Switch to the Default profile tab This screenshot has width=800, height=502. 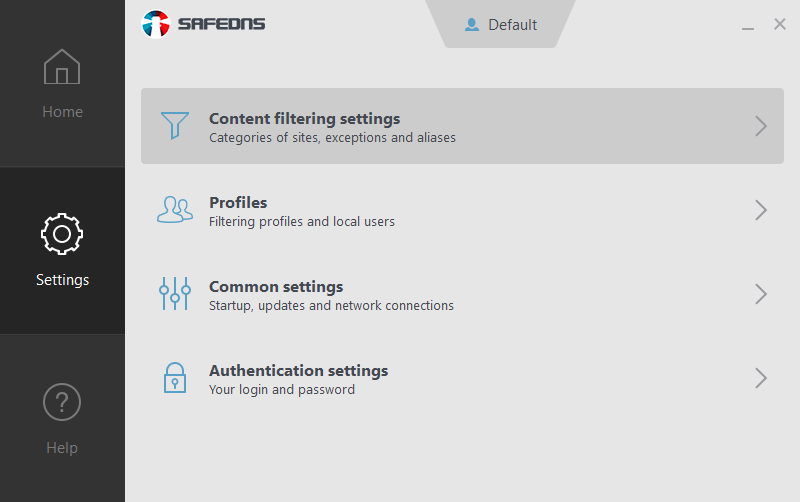(x=512, y=25)
